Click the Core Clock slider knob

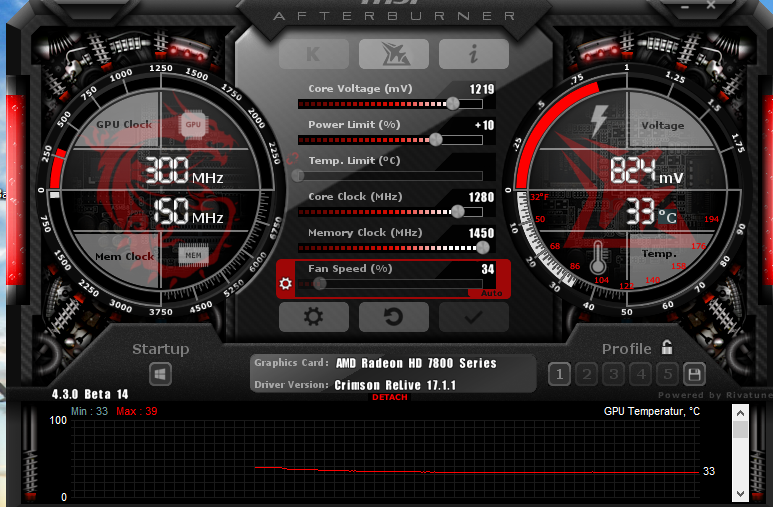tap(457, 212)
